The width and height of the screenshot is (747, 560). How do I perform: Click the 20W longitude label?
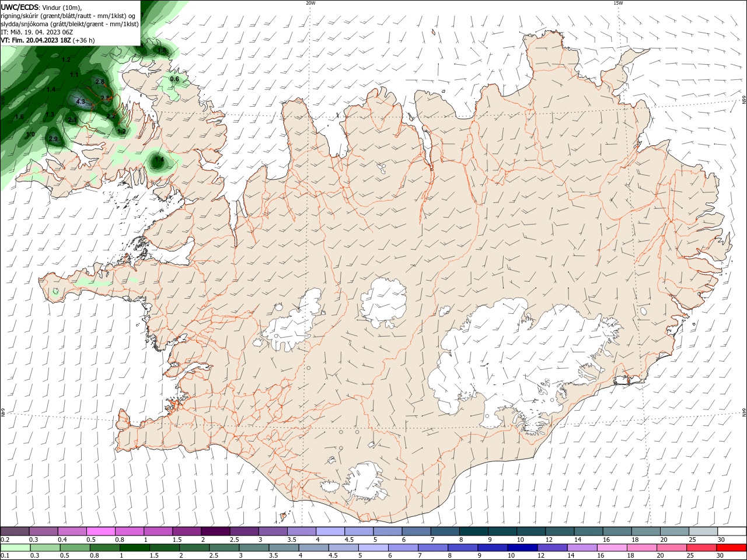click(x=310, y=3)
